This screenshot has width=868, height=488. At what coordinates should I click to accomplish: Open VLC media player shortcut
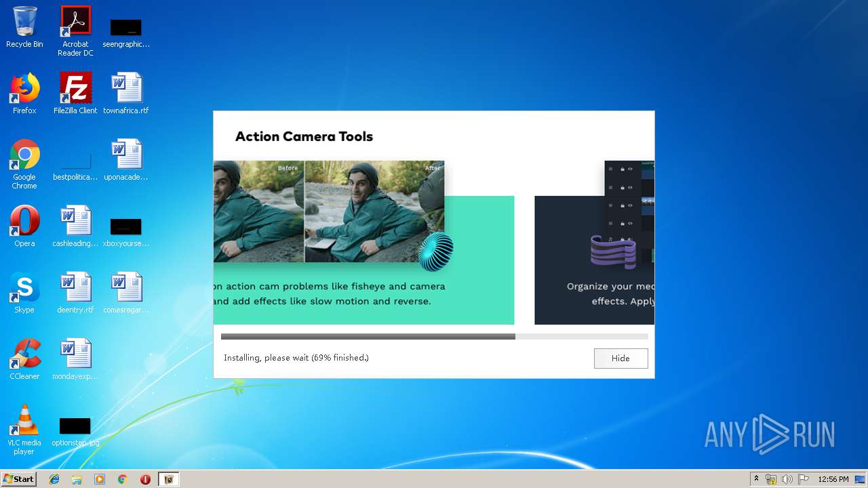pos(24,430)
